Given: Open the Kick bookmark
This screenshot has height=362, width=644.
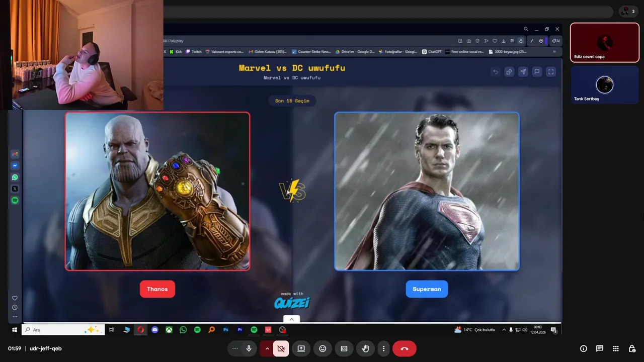Looking at the screenshot, I should 176,51.
